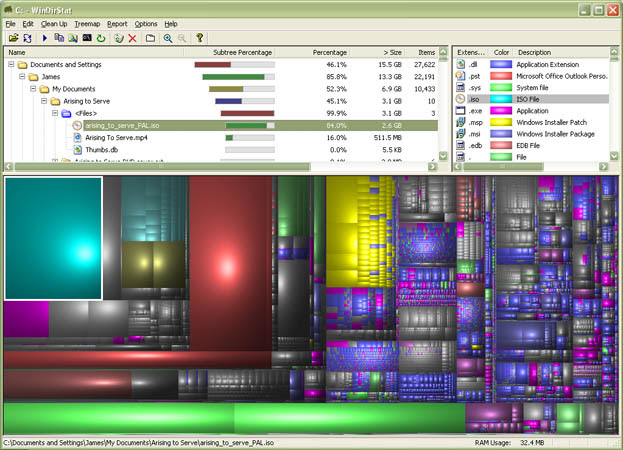This screenshot has width=623, height=450.
Task: Click the Zoom In magnifier icon
Action: (168, 38)
